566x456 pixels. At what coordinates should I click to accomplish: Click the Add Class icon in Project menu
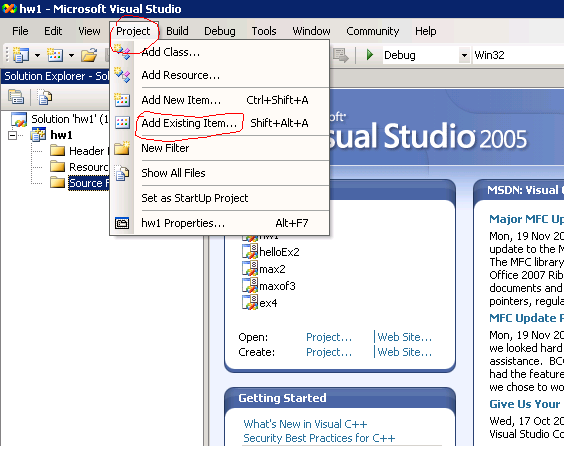point(122,52)
